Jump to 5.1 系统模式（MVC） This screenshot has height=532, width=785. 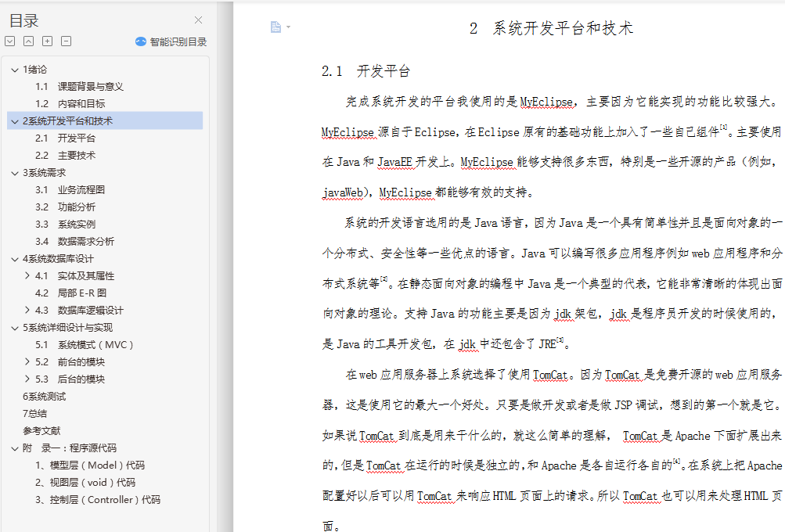coord(84,345)
